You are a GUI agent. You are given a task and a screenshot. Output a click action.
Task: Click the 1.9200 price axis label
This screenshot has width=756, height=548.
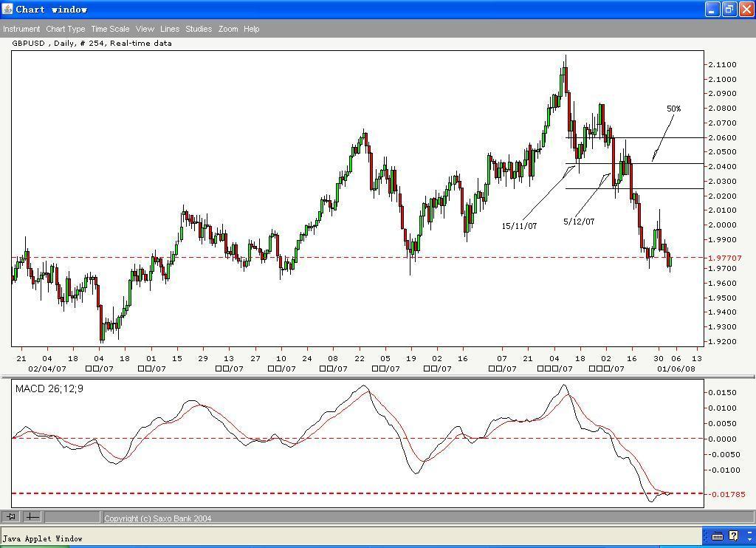722,341
